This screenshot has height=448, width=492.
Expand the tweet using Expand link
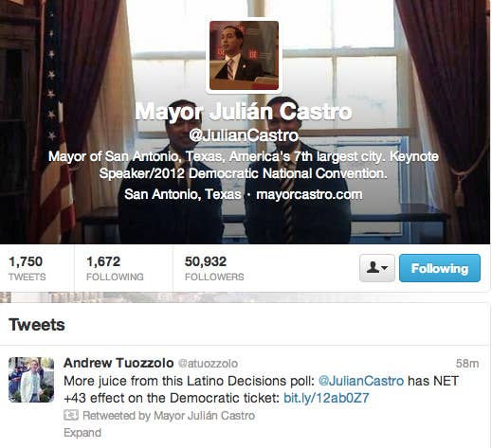point(82,433)
